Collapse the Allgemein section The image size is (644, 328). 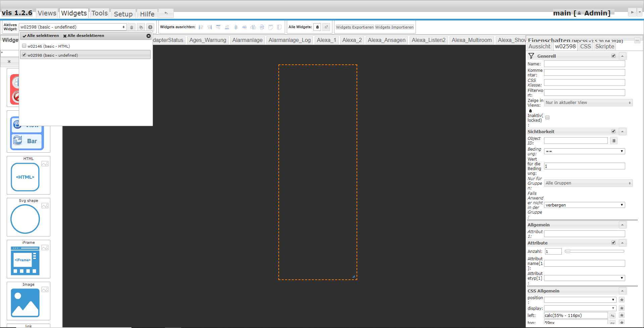[x=622, y=225]
